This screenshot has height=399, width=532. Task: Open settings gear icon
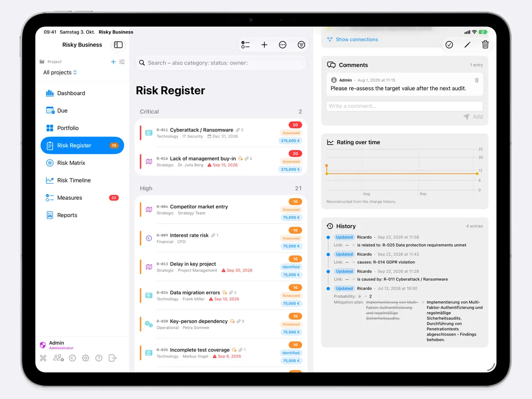click(x=86, y=358)
